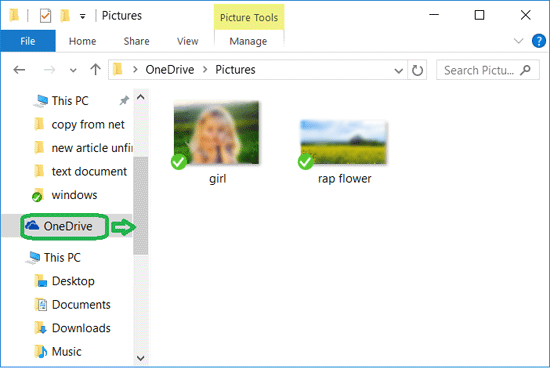Open the File menu

pyautogui.click(x=28, y=41)
